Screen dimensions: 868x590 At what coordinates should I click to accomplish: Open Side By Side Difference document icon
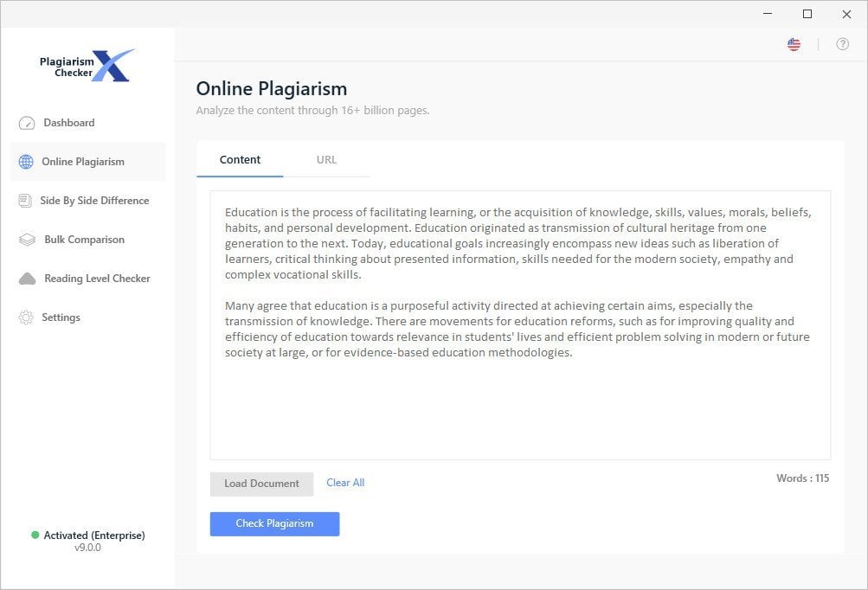[x=25, y=201]
